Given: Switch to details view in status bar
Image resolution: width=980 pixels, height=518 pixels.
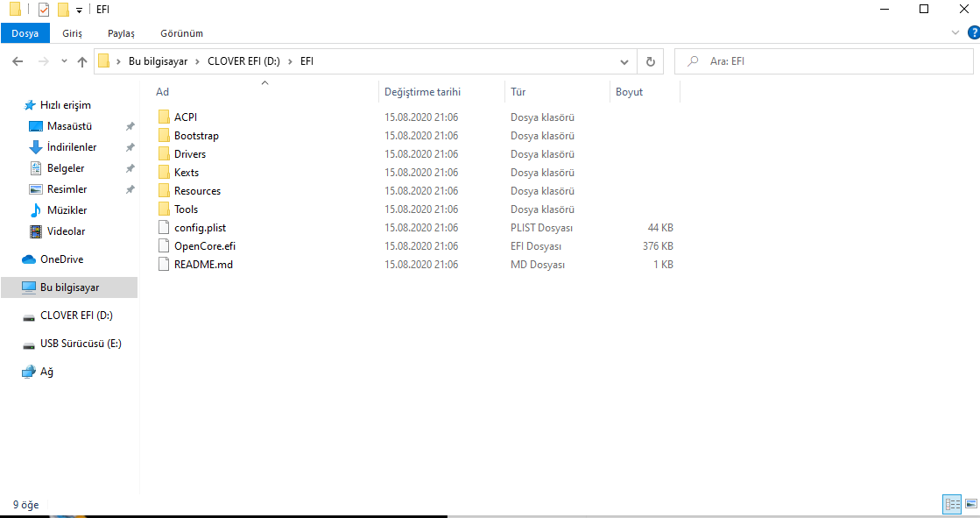Looking at the screenshot, I should [952, 504].
